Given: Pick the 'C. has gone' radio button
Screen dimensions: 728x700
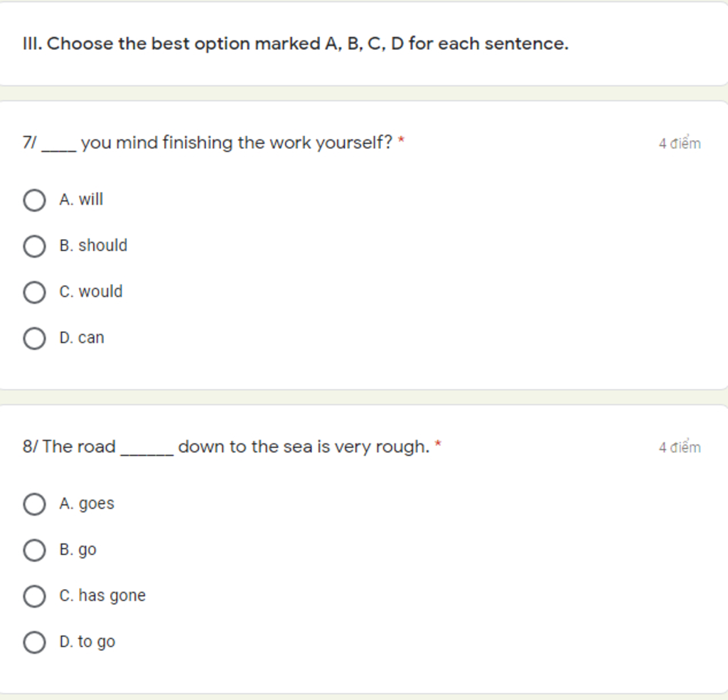Looking at the screenshot, I should pyautogui.click(x=34, y=596).
